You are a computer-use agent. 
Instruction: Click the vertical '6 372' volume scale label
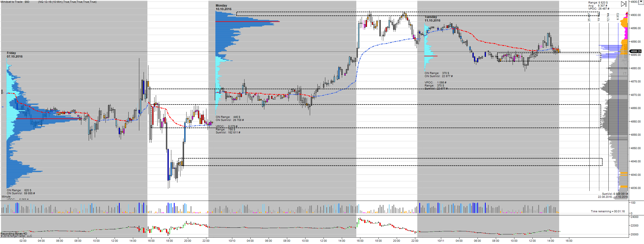pos(618,16)
